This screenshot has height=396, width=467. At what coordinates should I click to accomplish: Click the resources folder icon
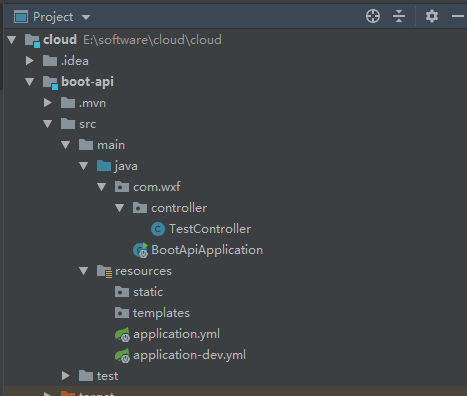[104, 271]
